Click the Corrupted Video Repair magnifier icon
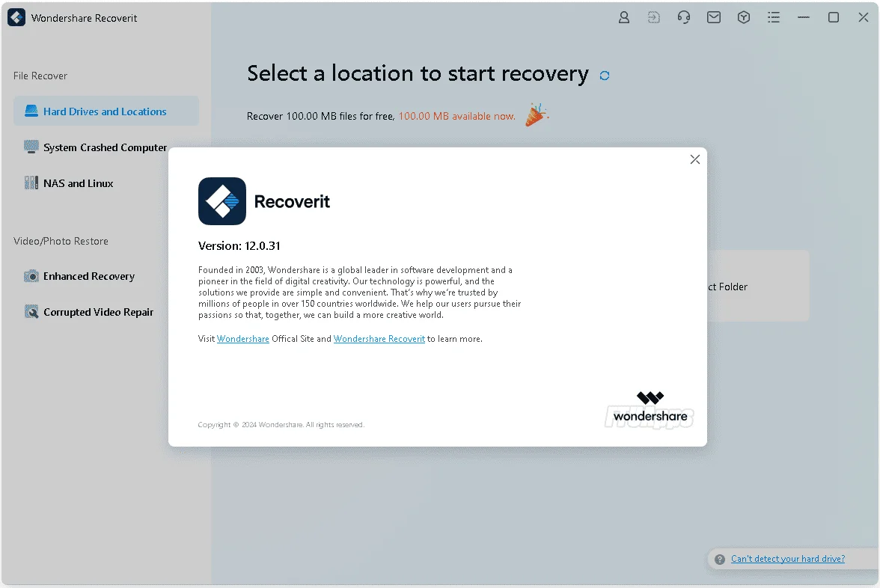Image resolution: width=880 pixels, height=588 pixels. pos(31,312)
